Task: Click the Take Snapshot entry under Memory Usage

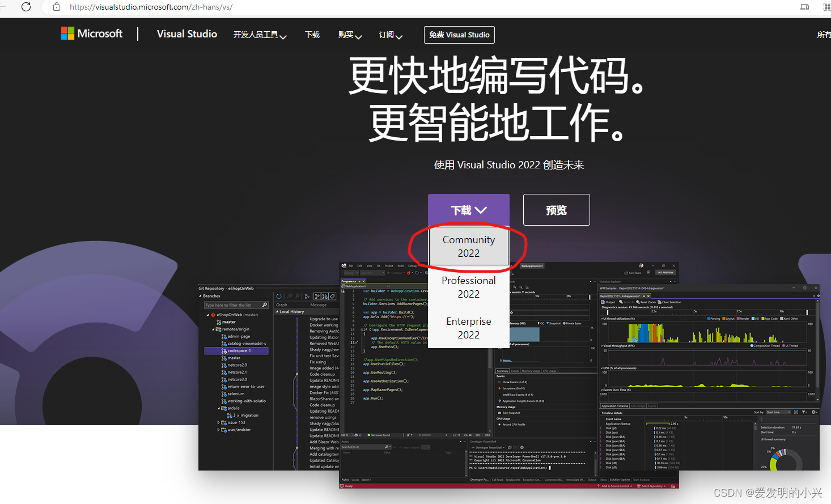Action: click(x=510, y=413)
